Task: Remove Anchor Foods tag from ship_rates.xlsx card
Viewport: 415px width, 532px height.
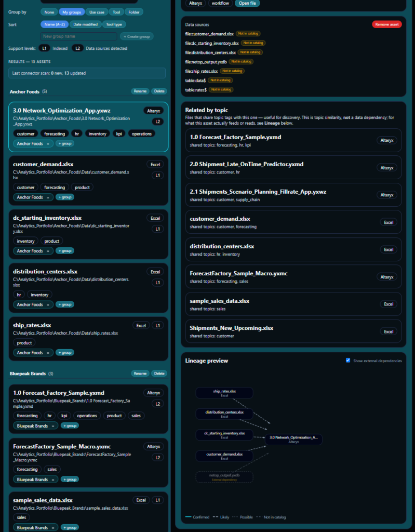Action: [x=48, y=353]
